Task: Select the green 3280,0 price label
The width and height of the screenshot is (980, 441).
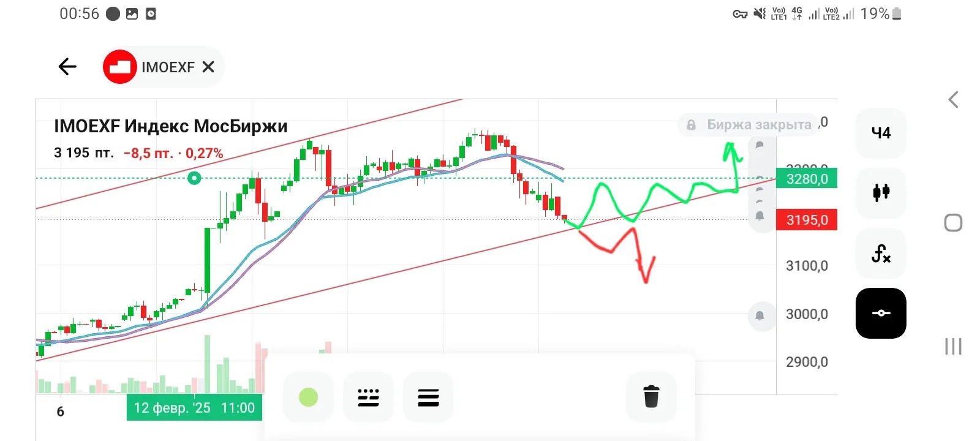Action: pyautogui.click(x=807, y=179)
